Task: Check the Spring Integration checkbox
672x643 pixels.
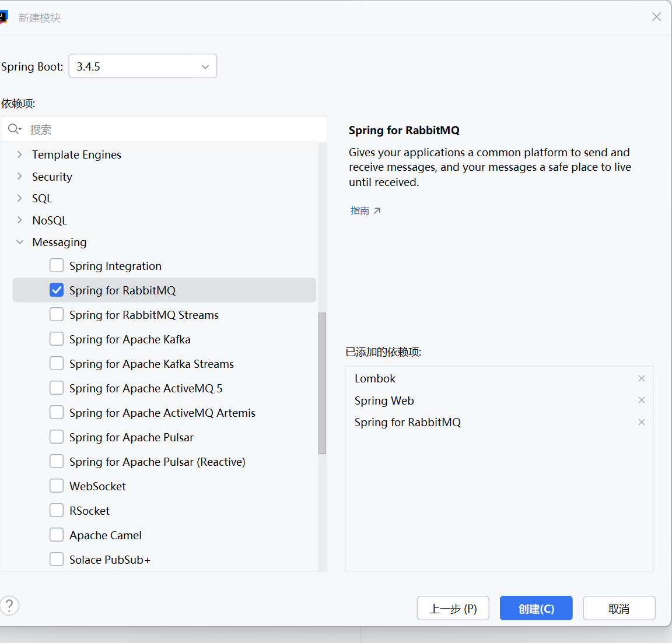Action: [x=57, y=266]
